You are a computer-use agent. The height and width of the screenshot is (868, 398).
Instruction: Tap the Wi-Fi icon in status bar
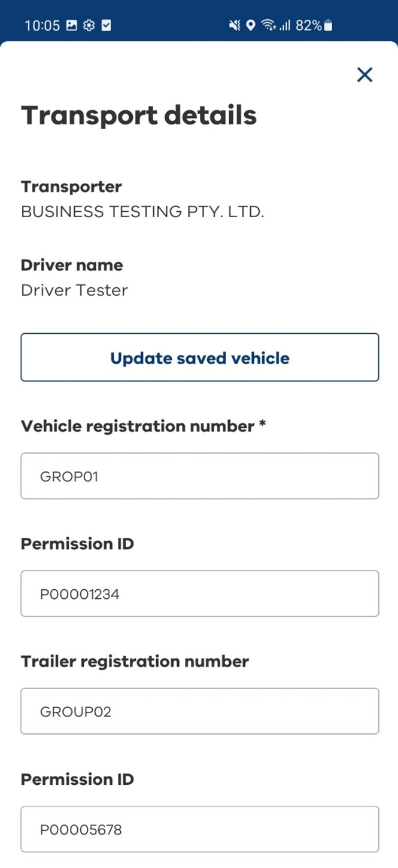[269, 25]
